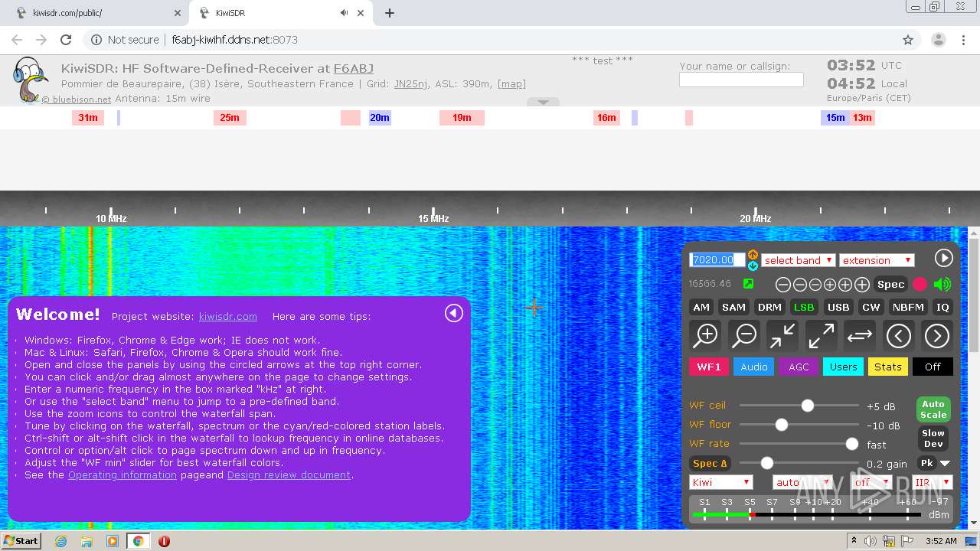Click the second plus tuning circle
Screen dimensions: 980x551
845,285
